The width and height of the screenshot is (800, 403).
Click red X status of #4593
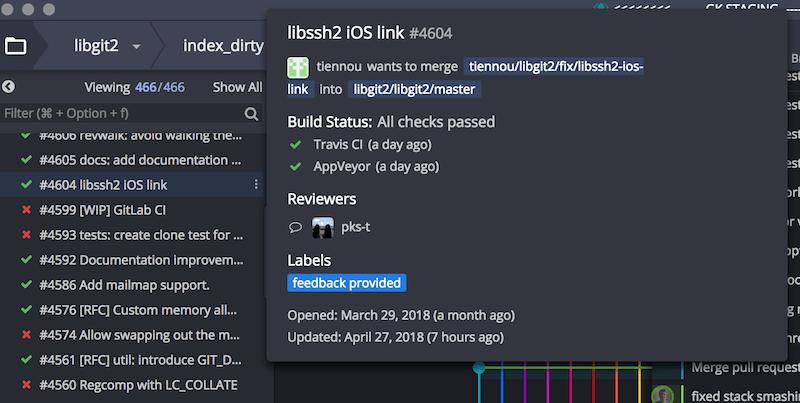[x=27, y=235]
